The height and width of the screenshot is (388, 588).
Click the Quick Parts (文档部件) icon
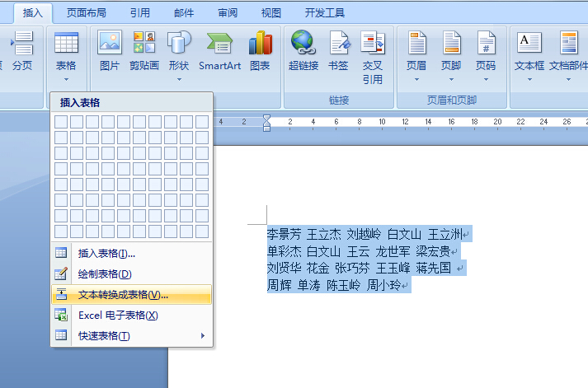[569, 42]
